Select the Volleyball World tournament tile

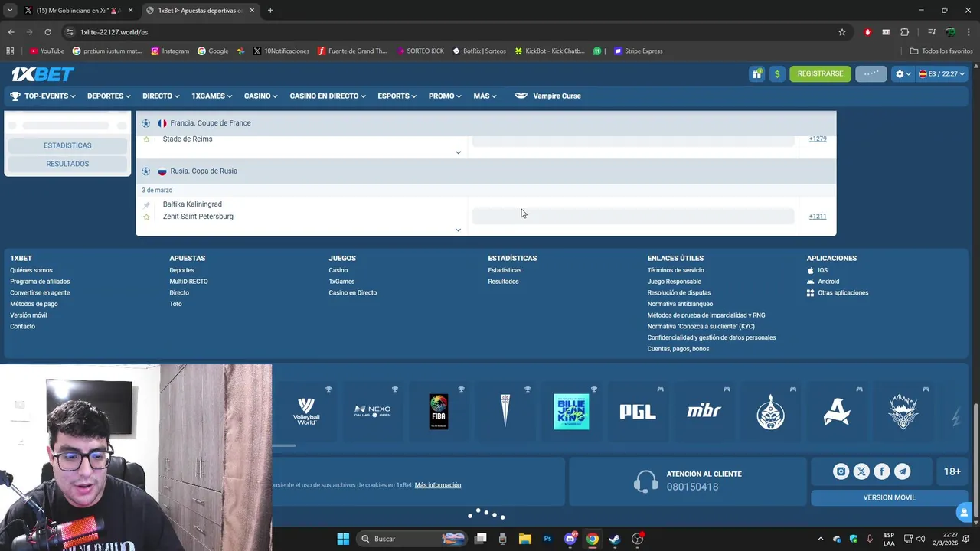coord(306,412)
